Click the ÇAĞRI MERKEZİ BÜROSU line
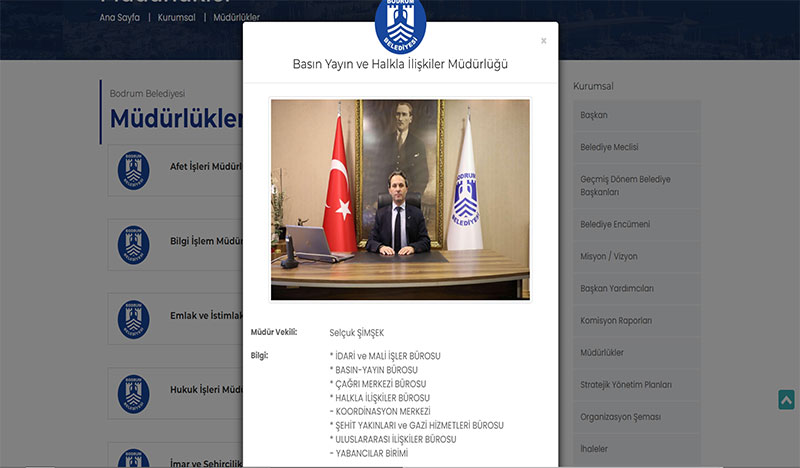Screen dimensions: 800x468 coord(378,384)
